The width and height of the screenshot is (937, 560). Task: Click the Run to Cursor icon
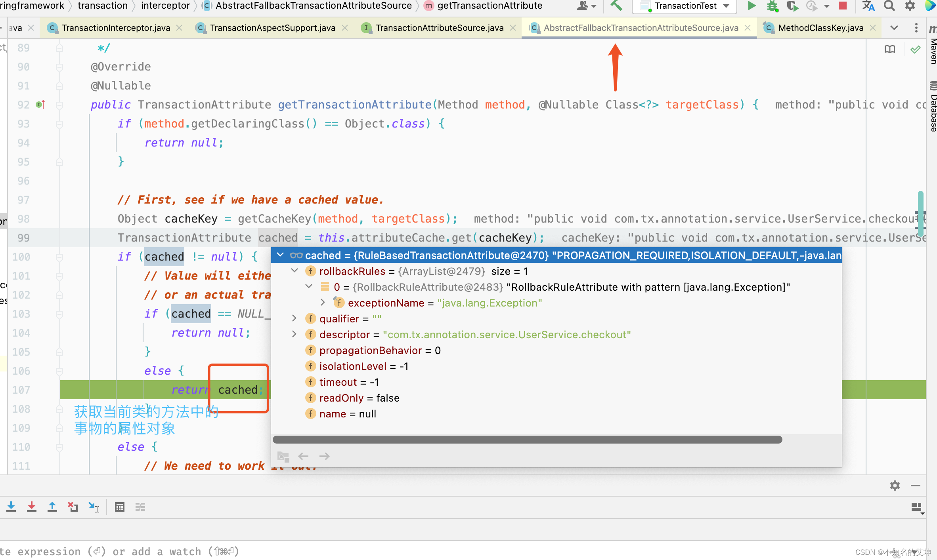click(94, 507)
